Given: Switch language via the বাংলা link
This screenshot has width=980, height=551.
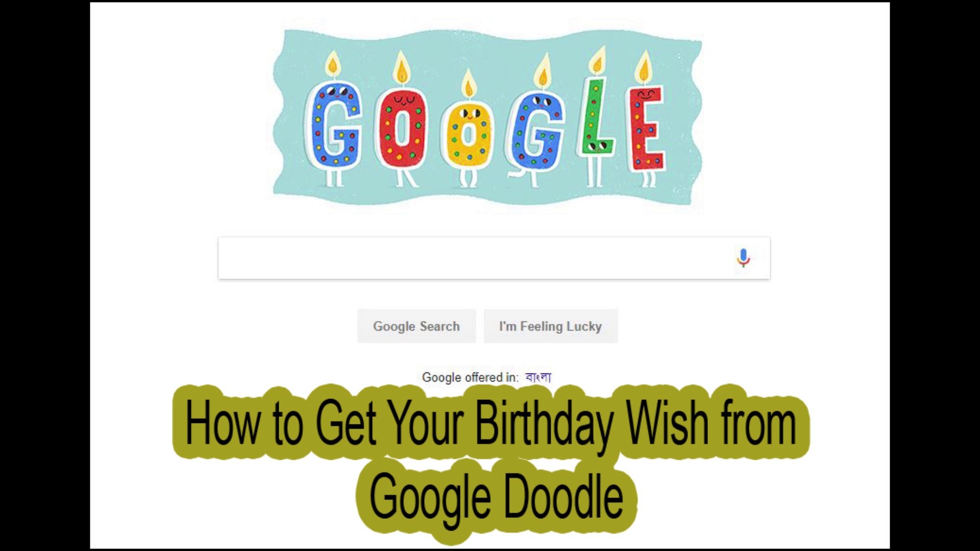Looking at the screenshot, I should click(538, 378).
